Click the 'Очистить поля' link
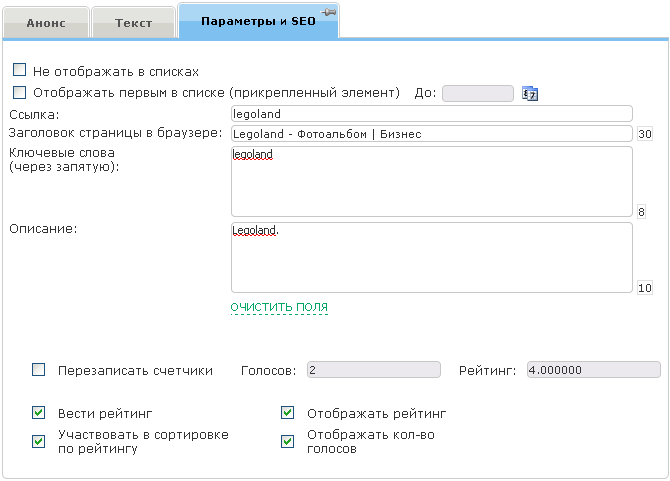Screen dimensions: 670x481 (279, 307)
